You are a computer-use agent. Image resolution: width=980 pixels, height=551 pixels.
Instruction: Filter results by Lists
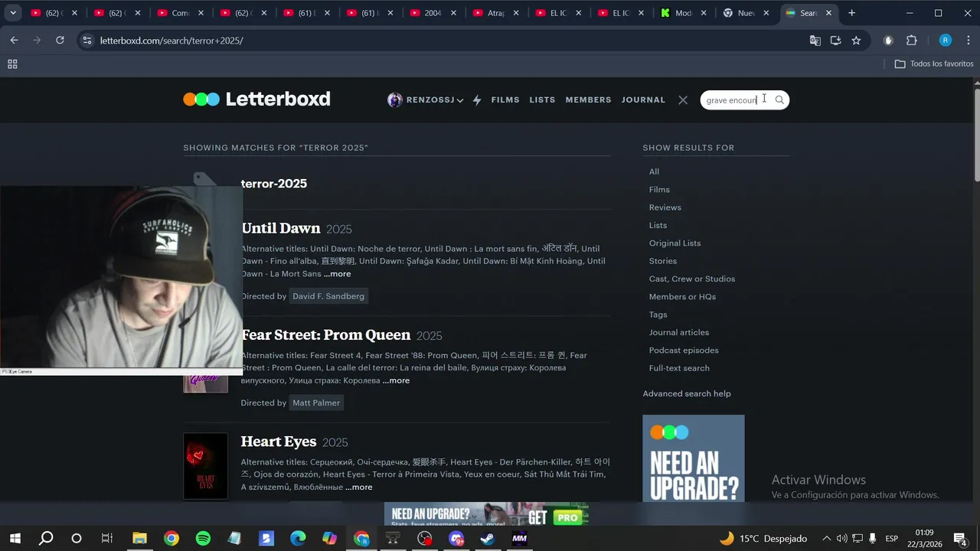point(658,225)
